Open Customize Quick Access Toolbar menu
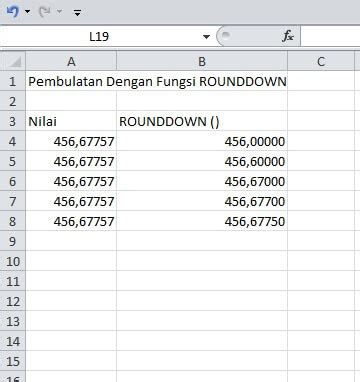360x382 pixels. [x=77, y=13]
